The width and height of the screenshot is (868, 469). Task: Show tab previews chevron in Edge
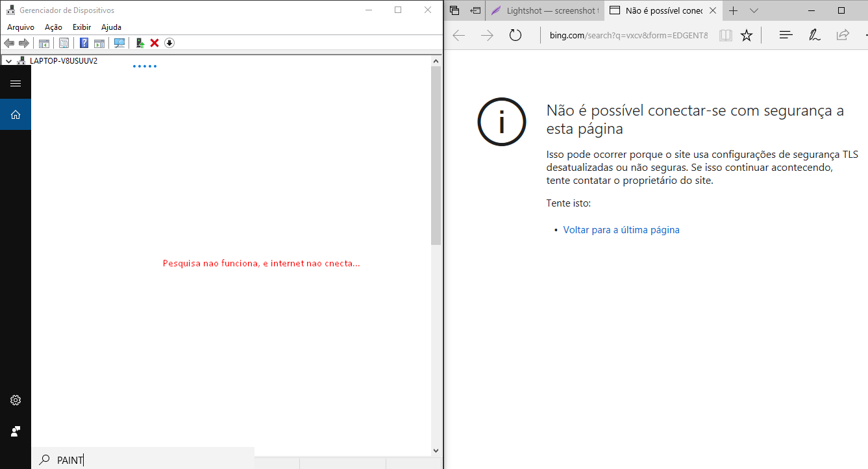coord(754,10)
